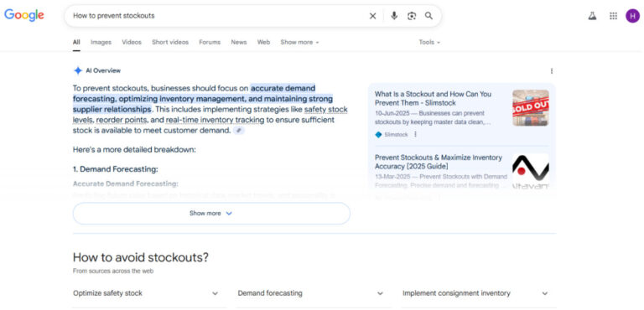This screenshot has width=644, height=310.
Task: Click the 1. Demand Forecasting heading
Action: (116, 169)
